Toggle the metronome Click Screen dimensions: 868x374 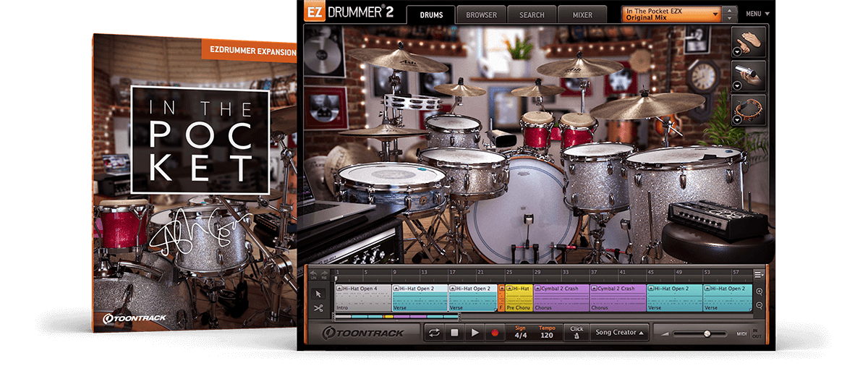click(x=576, y=332)
